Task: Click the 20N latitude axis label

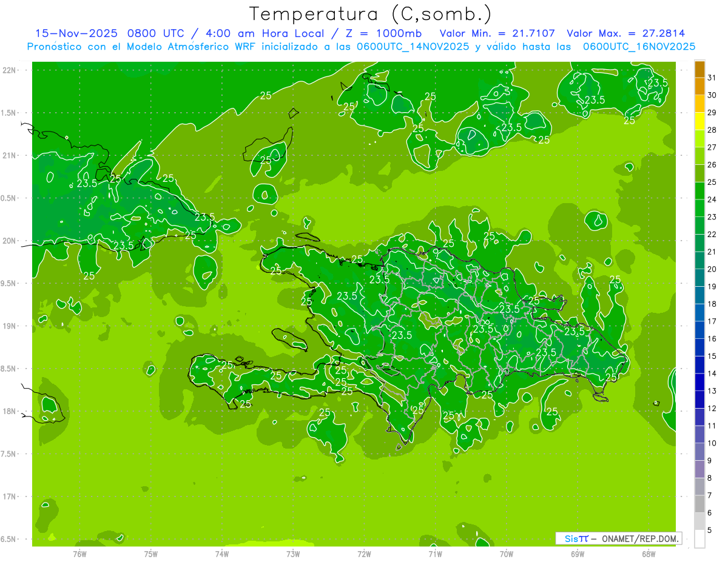Action: click(x=9, y=241)
